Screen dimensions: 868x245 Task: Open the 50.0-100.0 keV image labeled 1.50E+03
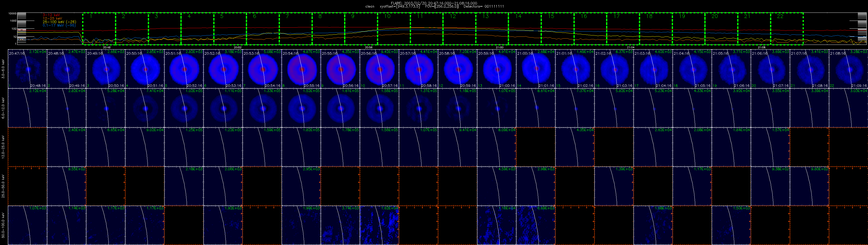731,225
